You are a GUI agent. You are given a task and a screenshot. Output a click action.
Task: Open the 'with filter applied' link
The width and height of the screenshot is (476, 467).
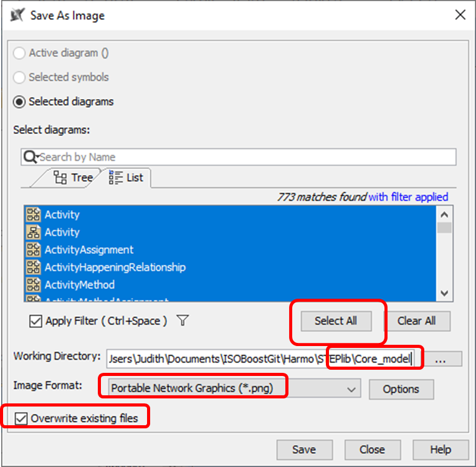pyautogui.click(x=408, y=197)
